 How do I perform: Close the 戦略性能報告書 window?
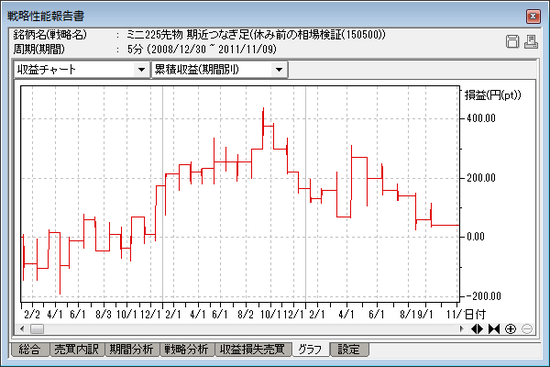[x=533, y=16]
